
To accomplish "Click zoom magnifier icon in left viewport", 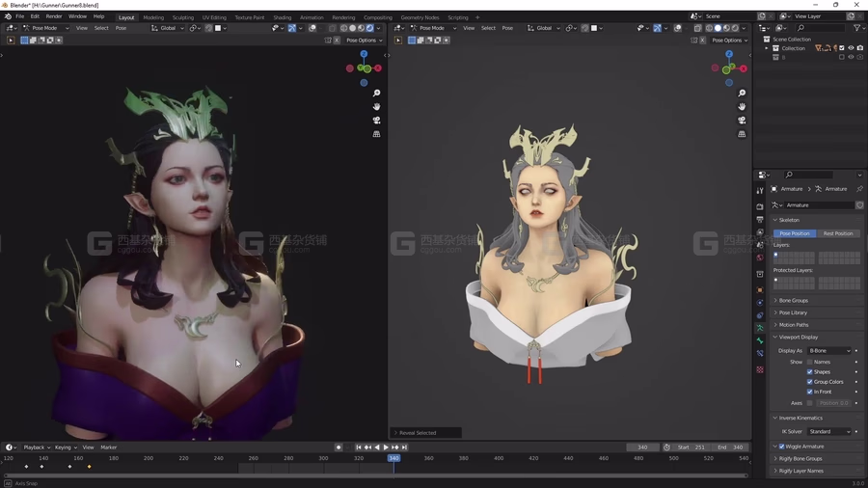I will 376,93.
